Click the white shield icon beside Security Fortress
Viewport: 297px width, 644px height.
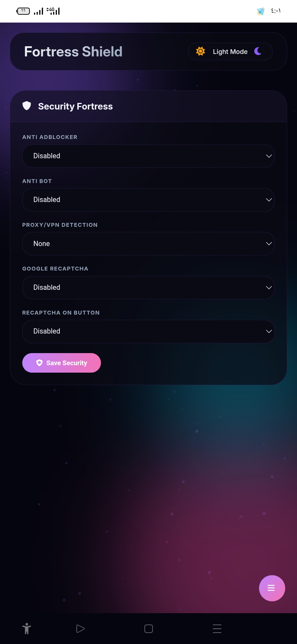point(27,106)
